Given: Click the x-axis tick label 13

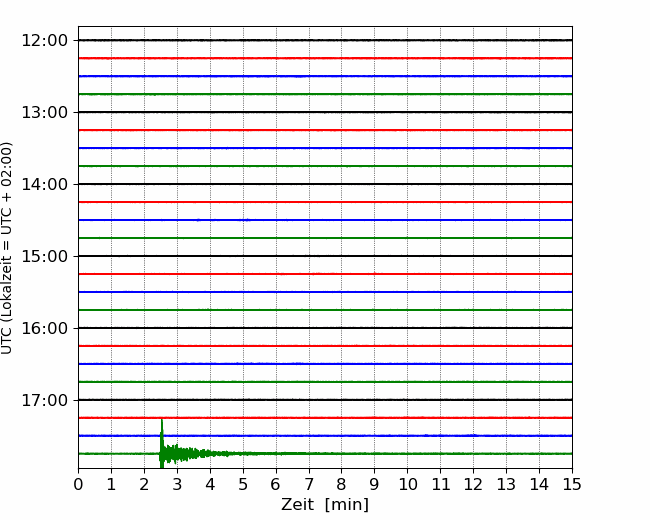Looking at the screenshot, I should pyautogui.click(x=507, y=484).
